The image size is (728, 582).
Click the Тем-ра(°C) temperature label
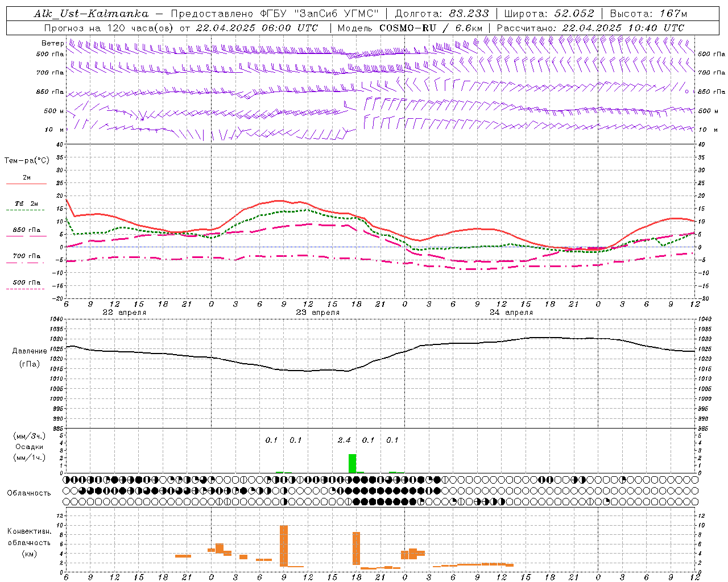27,161
